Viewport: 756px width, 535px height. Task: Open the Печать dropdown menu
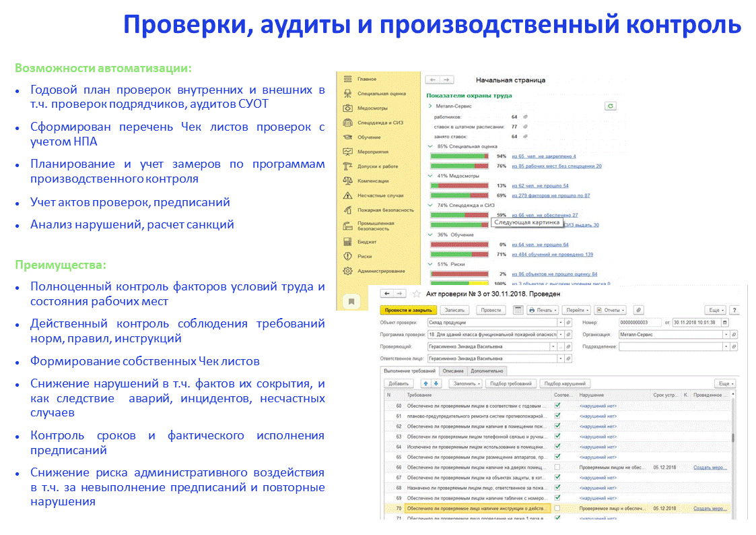(x=543, y=310)
